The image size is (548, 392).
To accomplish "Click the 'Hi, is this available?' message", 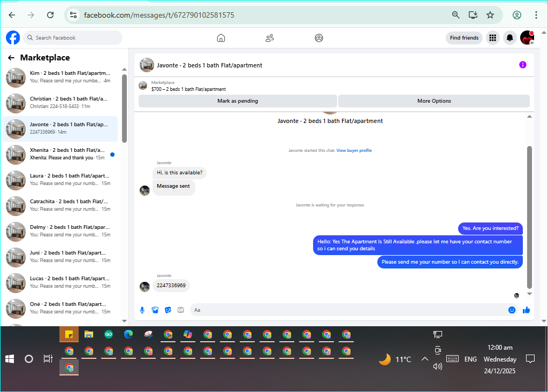I will 179,173.
